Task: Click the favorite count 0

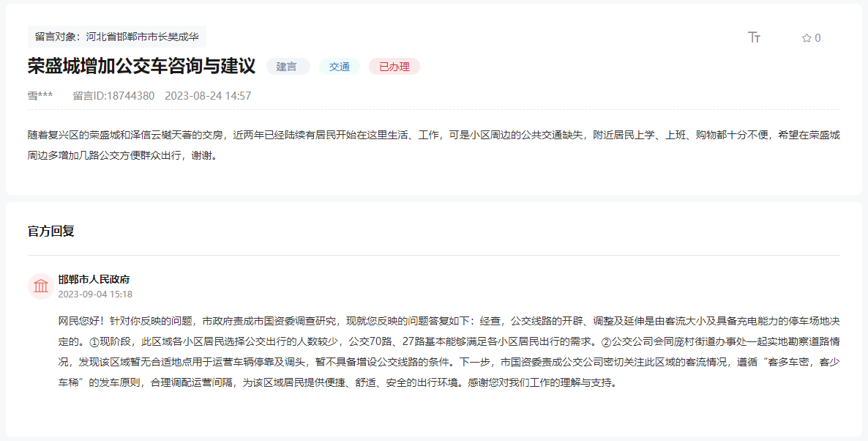Action: [818, 37]
